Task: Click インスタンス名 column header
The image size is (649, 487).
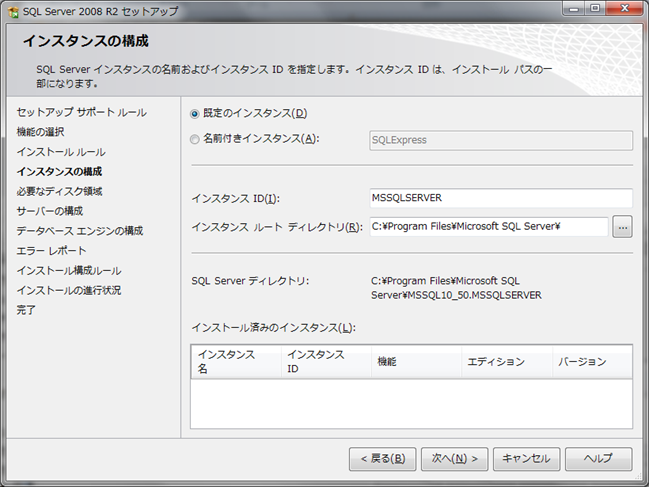Action: click(236, 362)
